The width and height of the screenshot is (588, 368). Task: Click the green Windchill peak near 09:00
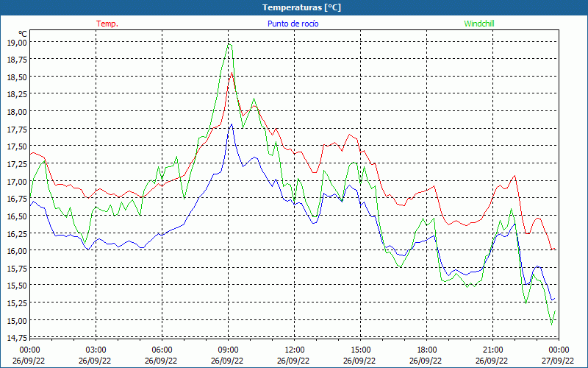pyautogui.click(x=229, y=44)
